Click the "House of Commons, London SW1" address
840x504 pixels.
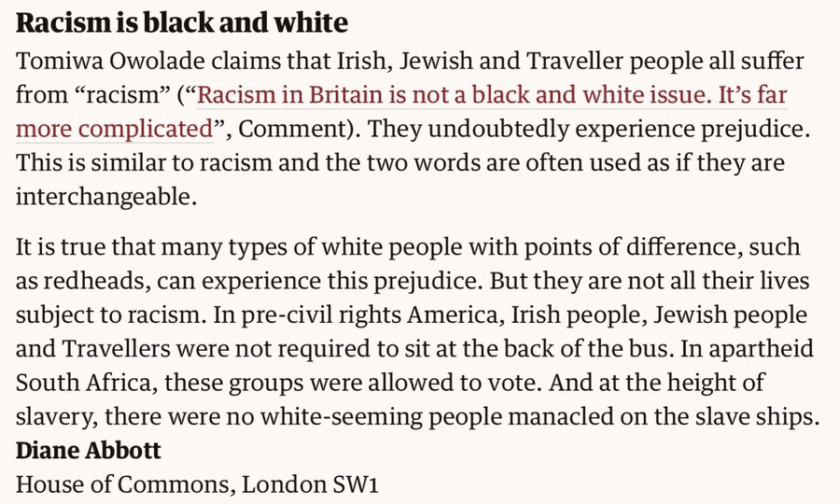click(199, 484)
